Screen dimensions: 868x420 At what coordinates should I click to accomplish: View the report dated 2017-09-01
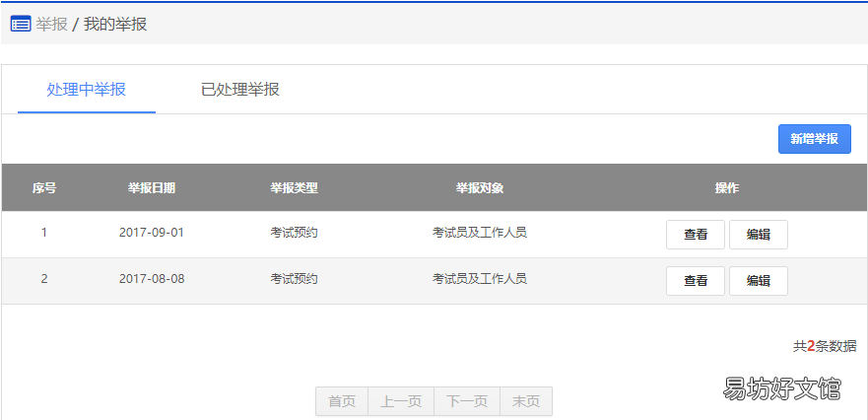click(696, 235)
